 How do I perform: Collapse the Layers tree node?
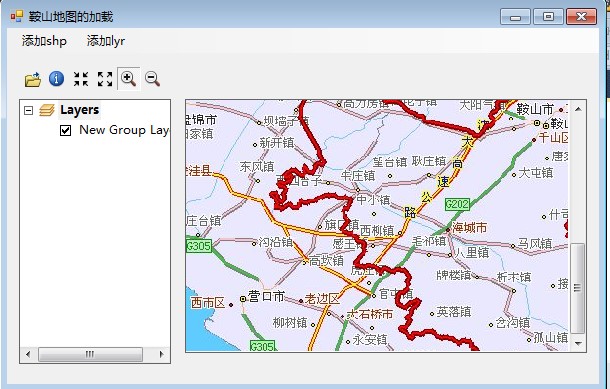[28, 110]
